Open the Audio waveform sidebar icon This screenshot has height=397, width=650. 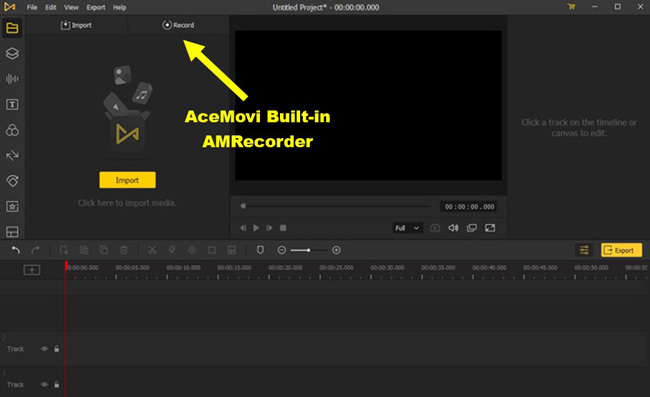tap(12, 79)
